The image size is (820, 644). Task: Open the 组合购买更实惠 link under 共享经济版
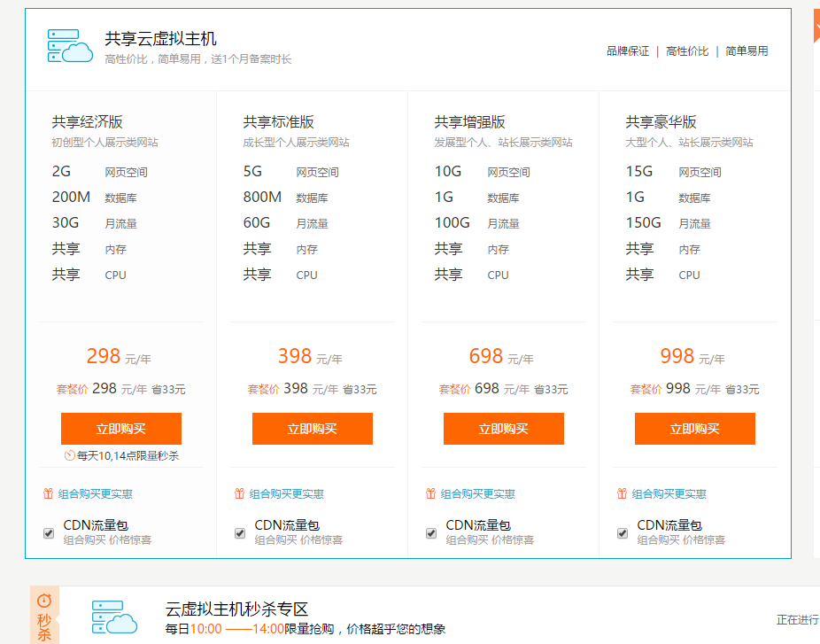point(95,494)
